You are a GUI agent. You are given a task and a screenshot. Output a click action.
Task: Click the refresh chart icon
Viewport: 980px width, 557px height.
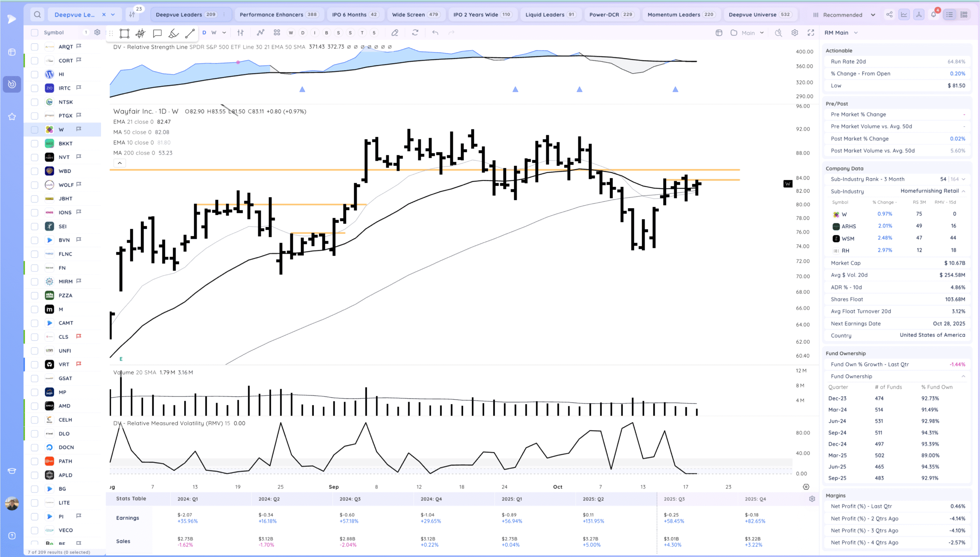pos(415,33)
